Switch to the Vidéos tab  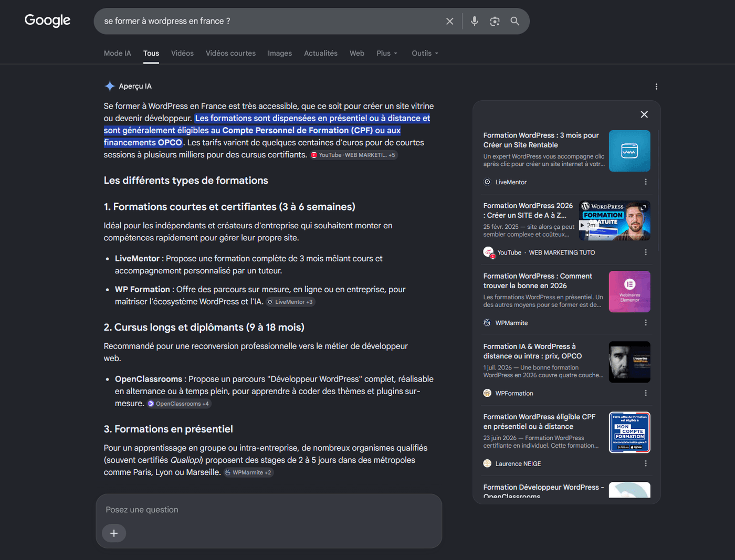pos(182,53)
